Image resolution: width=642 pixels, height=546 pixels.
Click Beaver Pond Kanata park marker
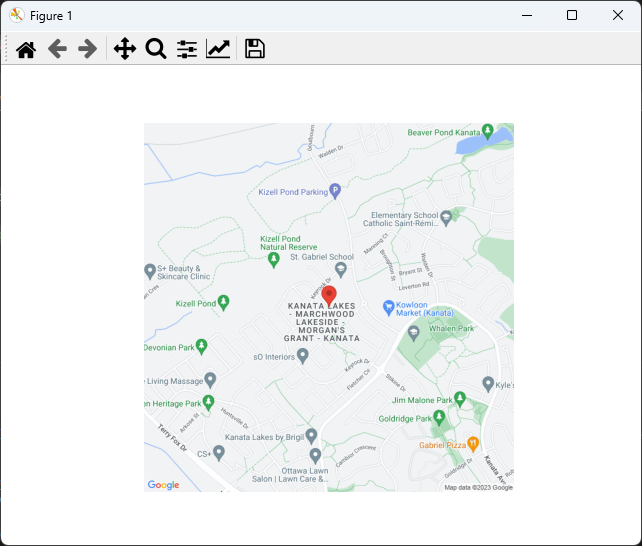click(487, 131)
